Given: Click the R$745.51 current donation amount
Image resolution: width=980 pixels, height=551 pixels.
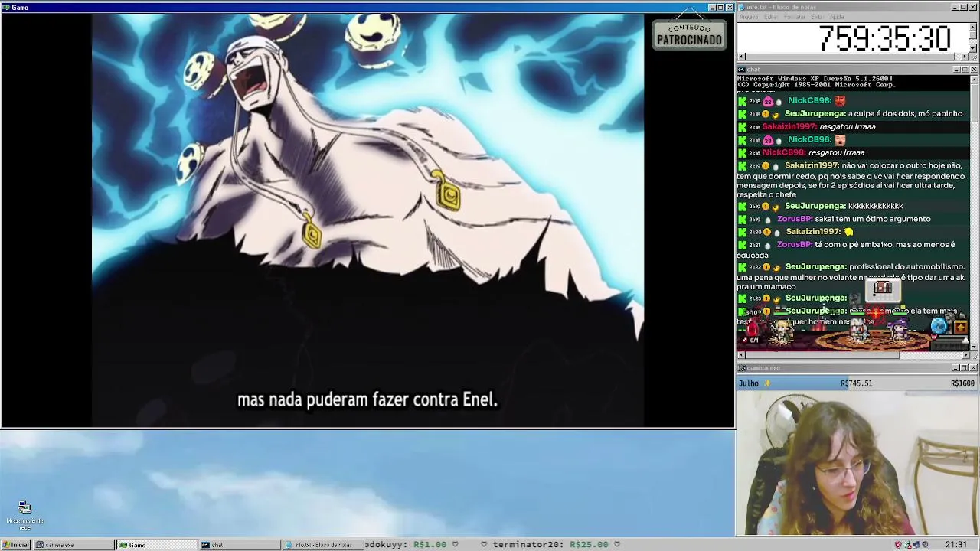Looking at the screenshot, I should (x=856, y=383).
